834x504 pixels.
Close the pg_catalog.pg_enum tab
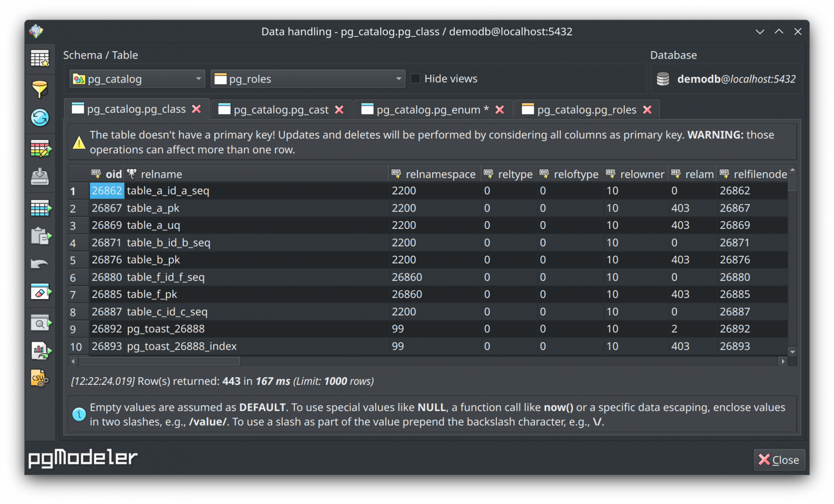(x=499, y=110)
